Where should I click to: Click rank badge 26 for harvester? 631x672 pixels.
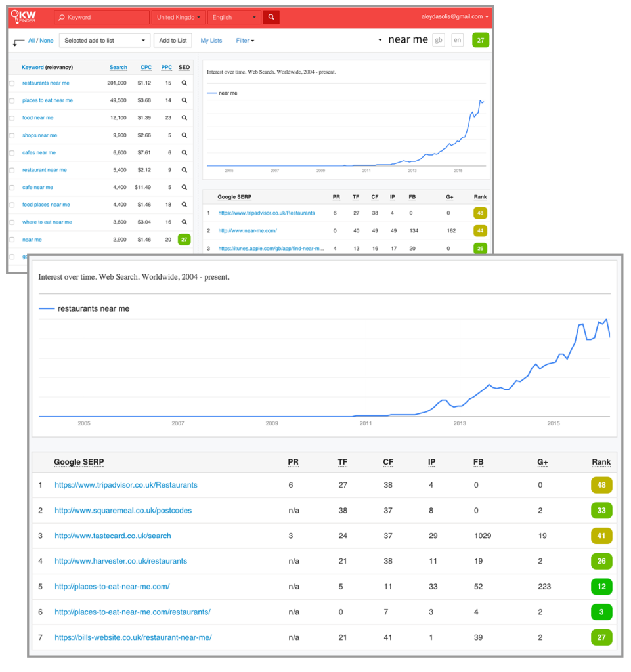[601, 561]
